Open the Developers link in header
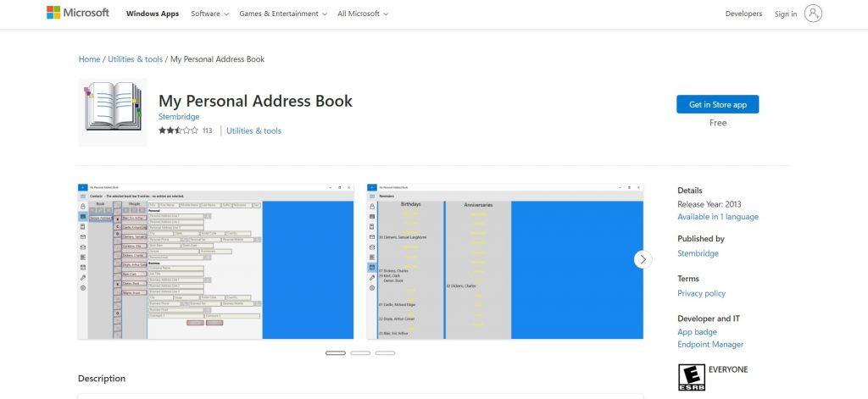The height and width of the screenshot is (399, 868). click(x=743, y=14)
